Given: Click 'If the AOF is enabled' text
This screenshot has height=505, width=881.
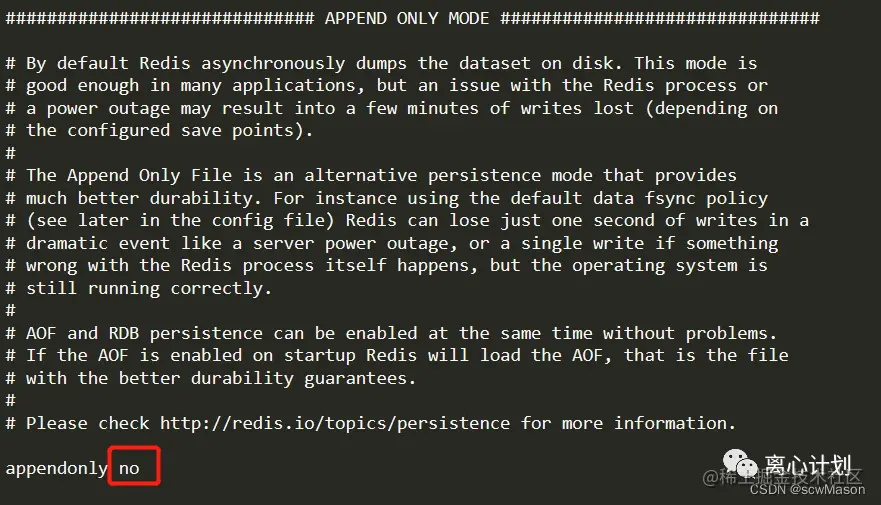Looking at the screenshot, I should (134, 356).
